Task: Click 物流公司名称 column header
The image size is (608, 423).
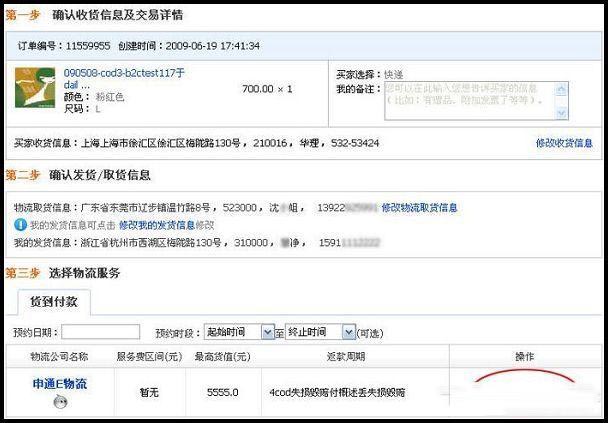Action: click(59, 357)
